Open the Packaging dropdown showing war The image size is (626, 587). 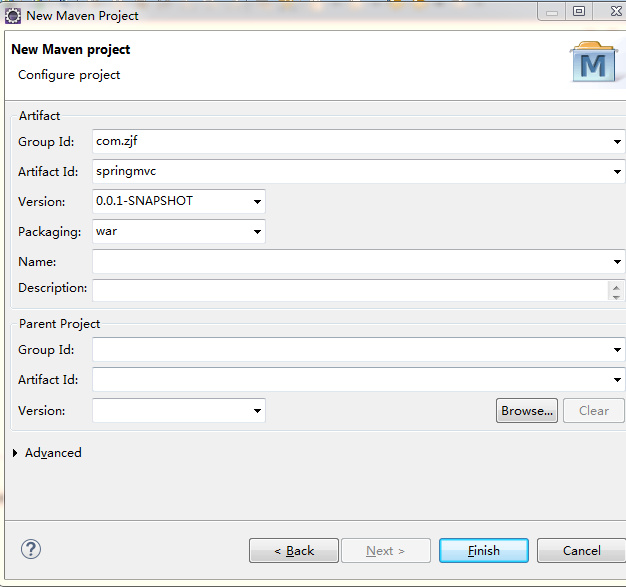tap(258, 232)
